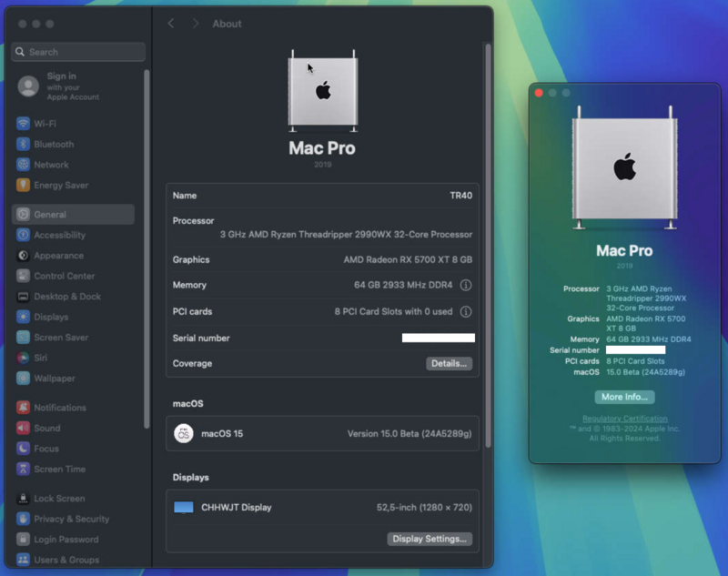Open Energy Saver bulb icon

[23, 185]
